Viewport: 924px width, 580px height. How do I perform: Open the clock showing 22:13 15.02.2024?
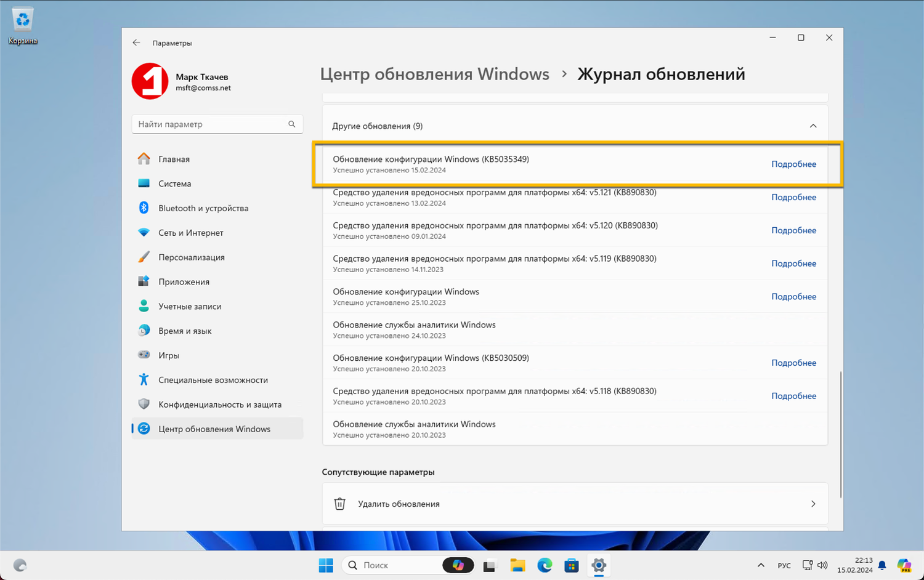855,565
